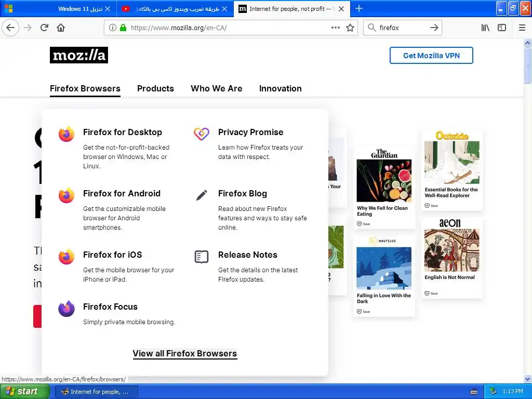Open the Firefox for Desktop link
532x399 pixels.
[123, 132]
